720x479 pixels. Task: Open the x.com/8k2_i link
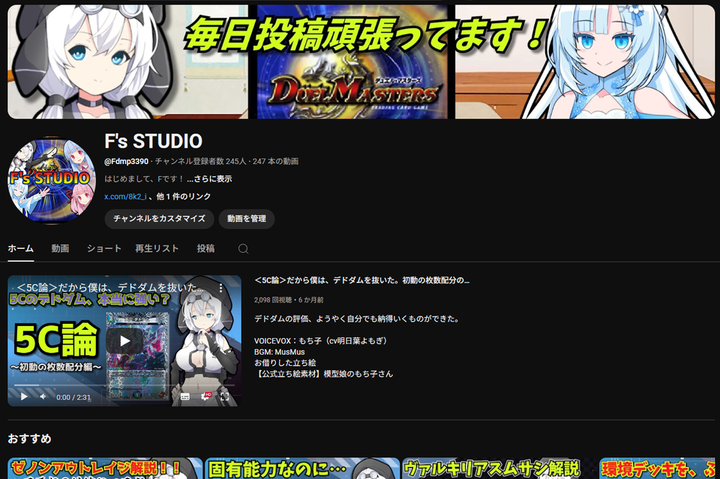(125, 197)
